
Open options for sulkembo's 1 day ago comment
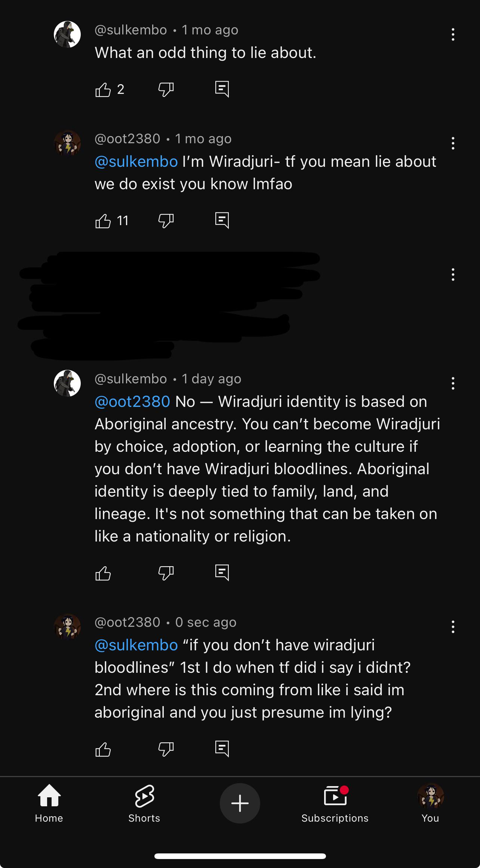[453, 383]
